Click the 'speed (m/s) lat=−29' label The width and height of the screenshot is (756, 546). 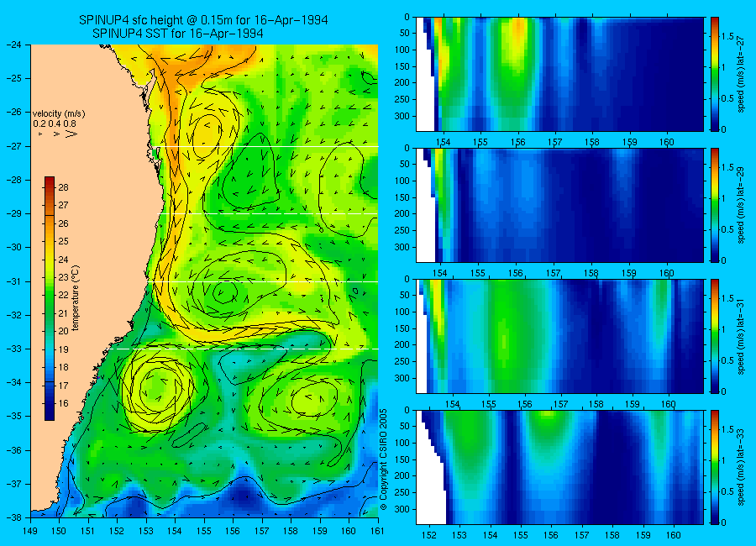point(741,205)
